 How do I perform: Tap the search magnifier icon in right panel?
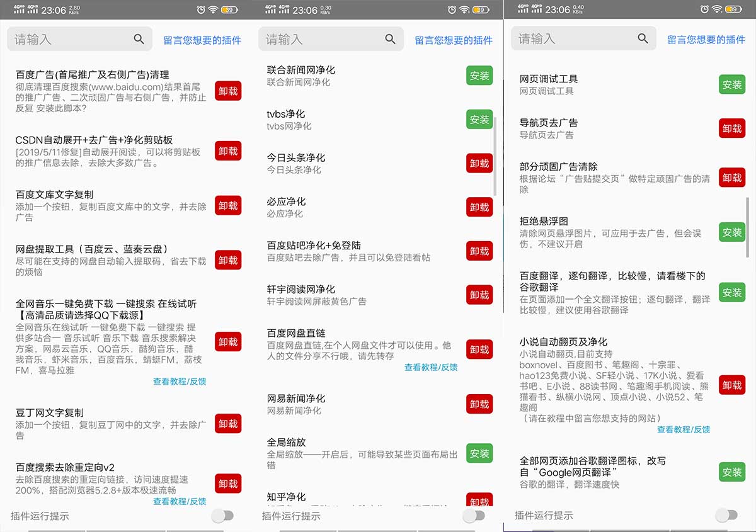[643, 38]
